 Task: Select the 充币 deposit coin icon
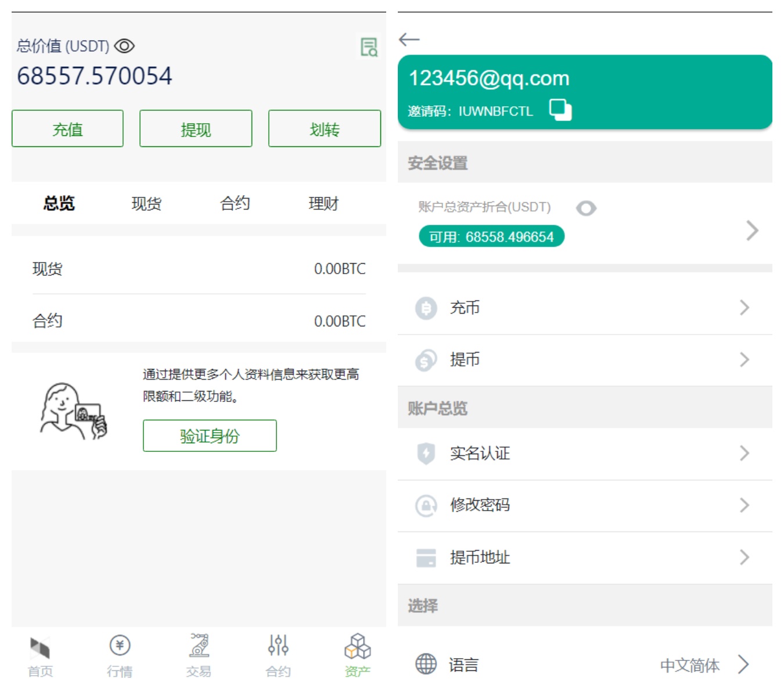pyautogui.click(x=426, y=308)
